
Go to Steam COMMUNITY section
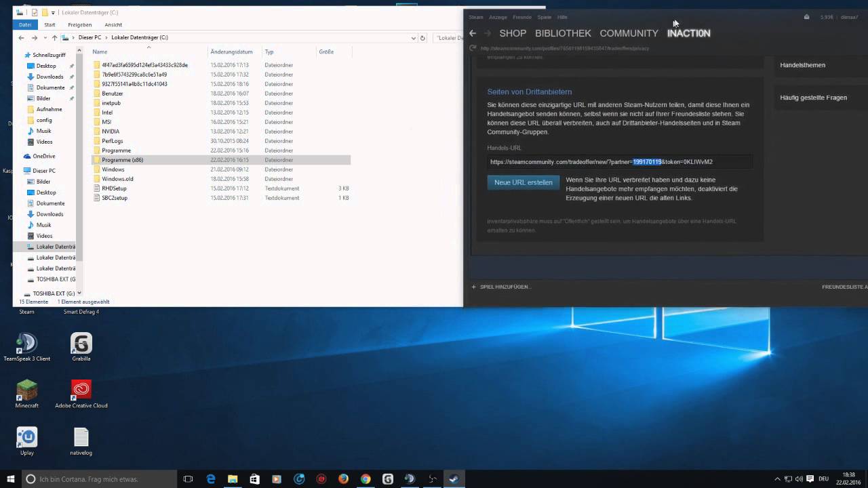coord(629,33)
